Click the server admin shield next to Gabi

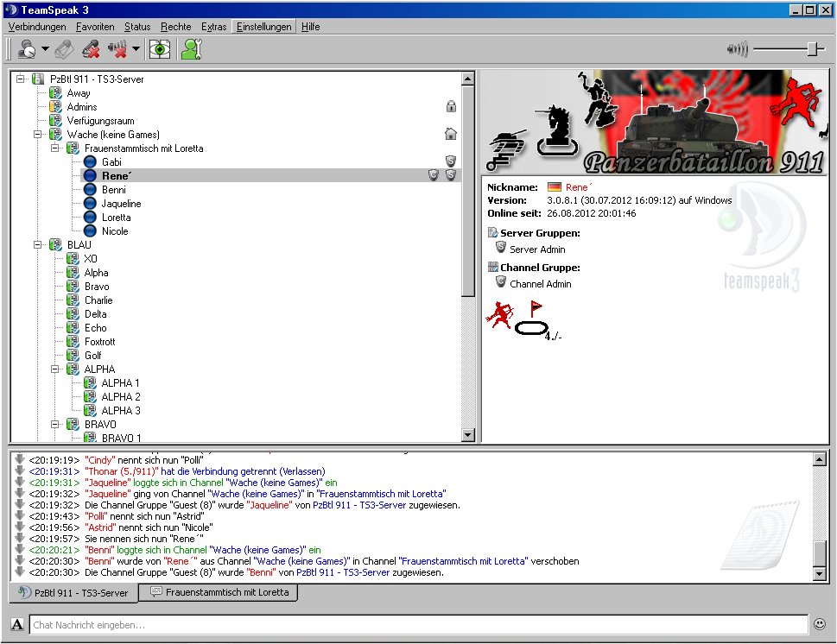(x=450, y=162)
